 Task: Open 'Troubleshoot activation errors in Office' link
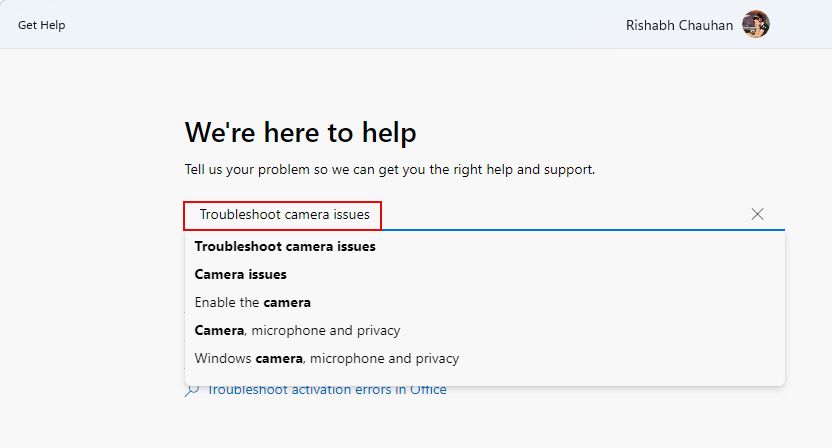[326, 390]
